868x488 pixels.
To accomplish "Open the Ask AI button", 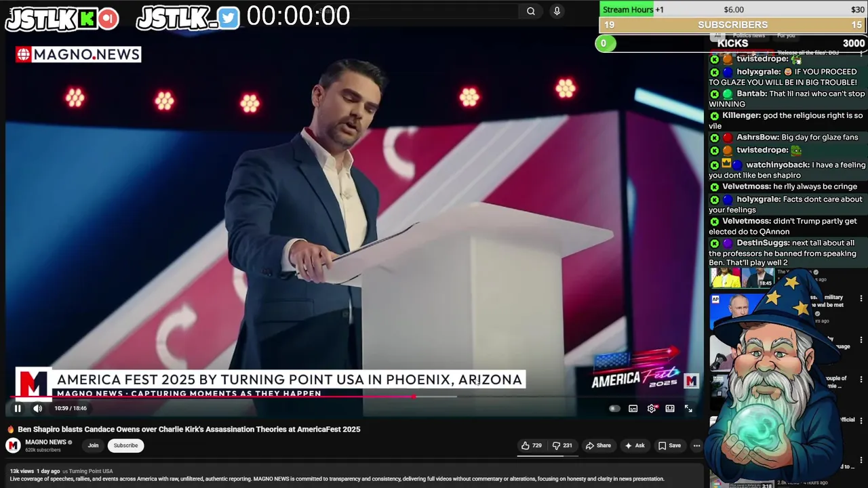I will coord(635,445).
